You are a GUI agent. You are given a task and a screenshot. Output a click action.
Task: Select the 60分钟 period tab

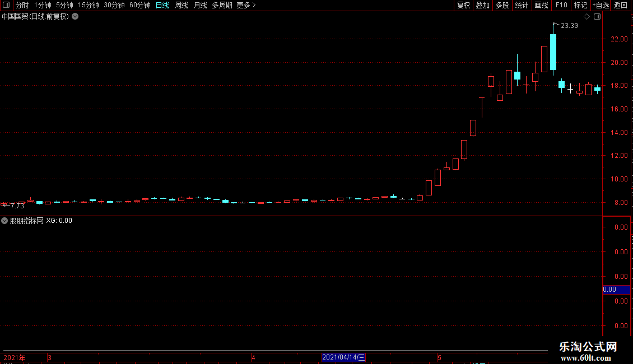(139, 5)
